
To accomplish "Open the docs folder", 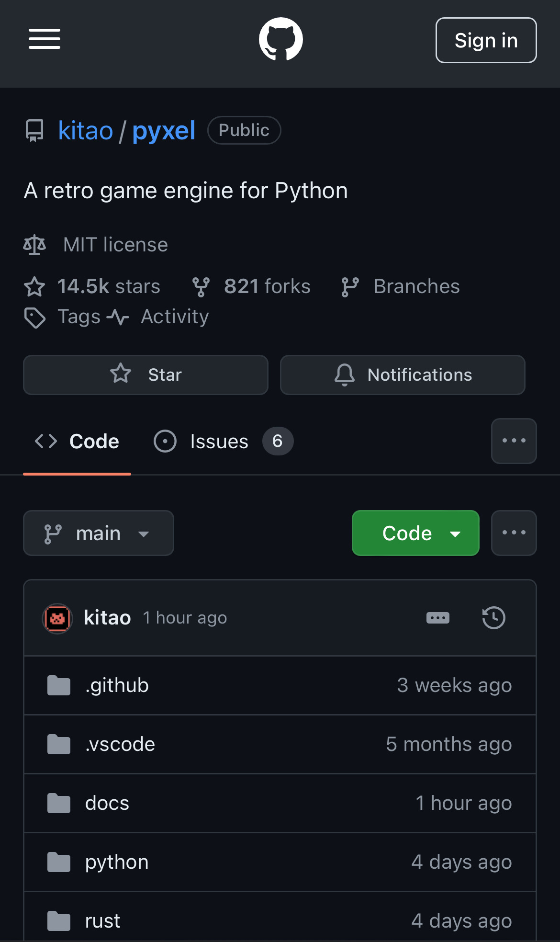I will (107, 803).
